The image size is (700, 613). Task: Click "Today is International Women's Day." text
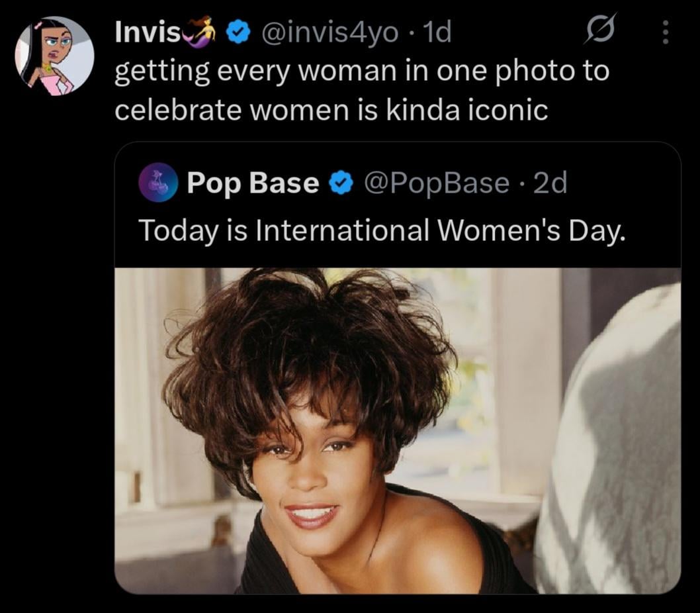381,229
